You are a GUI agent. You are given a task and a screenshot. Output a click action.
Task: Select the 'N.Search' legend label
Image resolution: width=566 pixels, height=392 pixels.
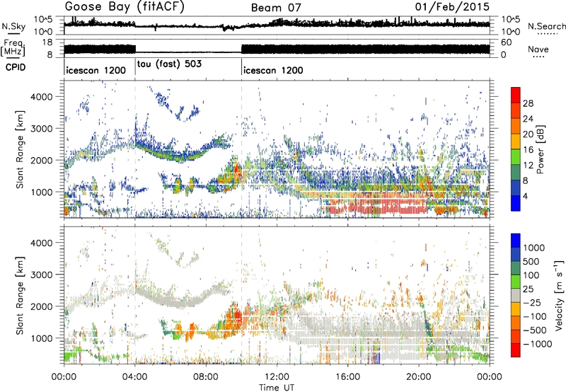(x=547, y=26)
